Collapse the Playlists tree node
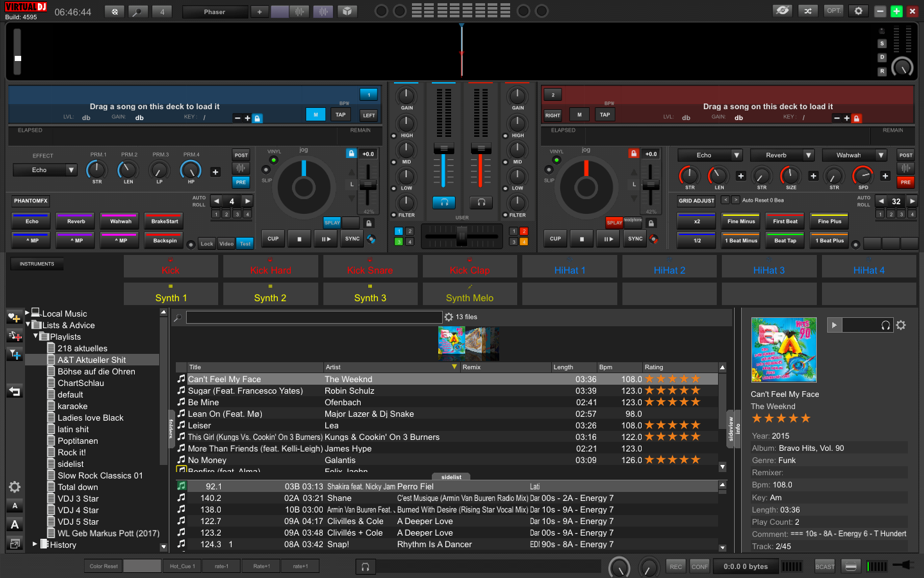 (x=36, y=336)
